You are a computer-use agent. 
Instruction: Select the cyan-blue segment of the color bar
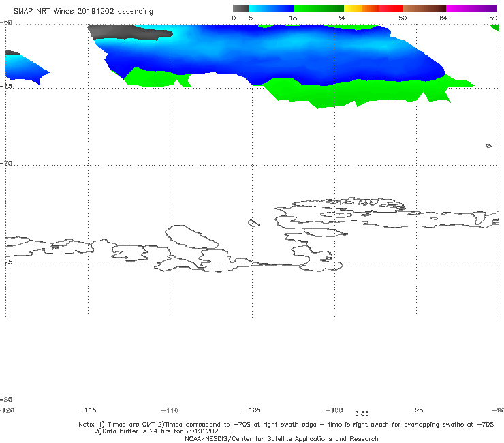pos(272,8)
